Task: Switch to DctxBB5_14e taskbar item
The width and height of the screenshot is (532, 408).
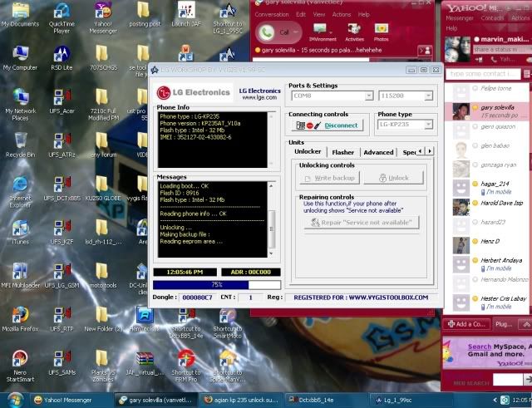Action: [326, 401]
